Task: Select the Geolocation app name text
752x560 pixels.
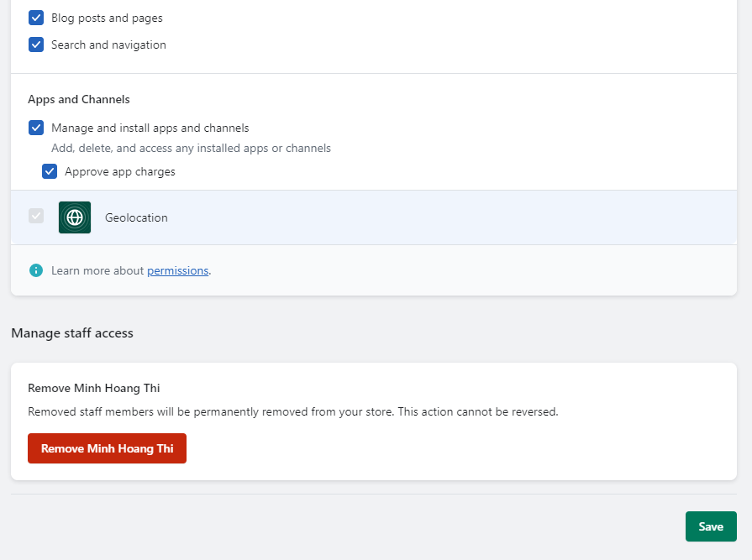Action: [136, 217]
